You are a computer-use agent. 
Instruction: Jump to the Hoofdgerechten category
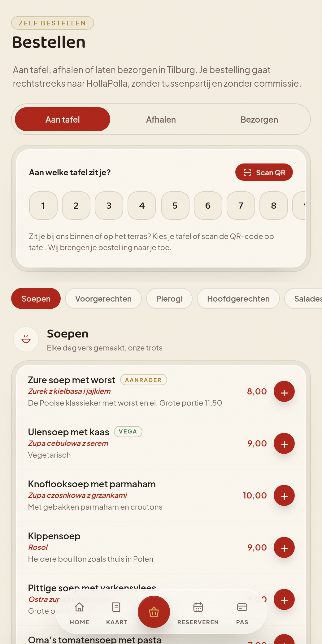(x=238, y=298)
